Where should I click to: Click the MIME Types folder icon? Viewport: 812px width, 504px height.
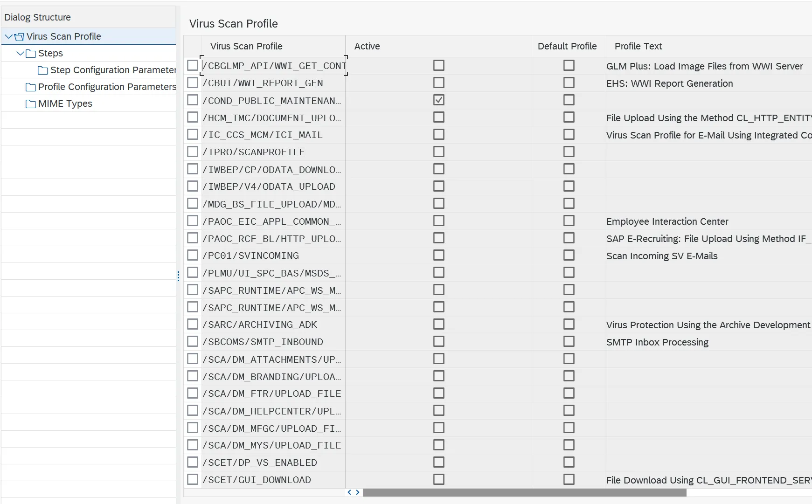pos(31,104)
